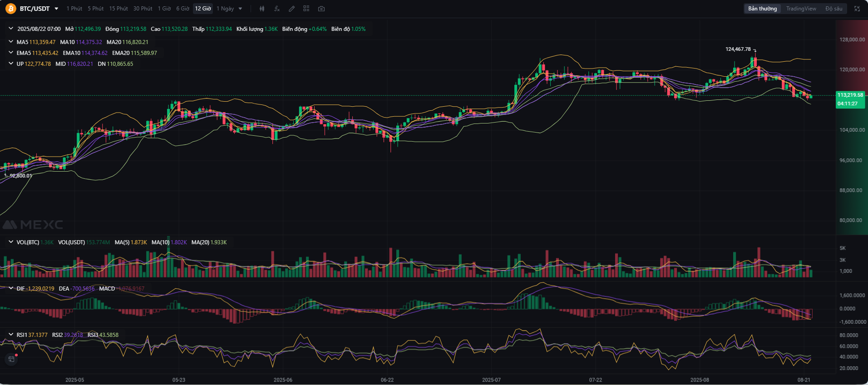Viewport: 868px width, 385px height.
Task: Select the 12 Giờ timeframe
Action: [x=203, y=9]
